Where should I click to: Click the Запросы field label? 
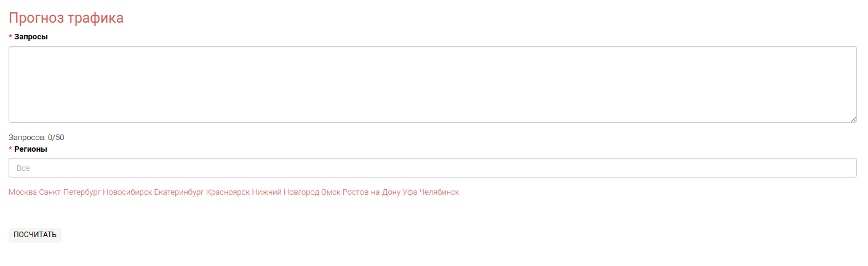point(31,37)
